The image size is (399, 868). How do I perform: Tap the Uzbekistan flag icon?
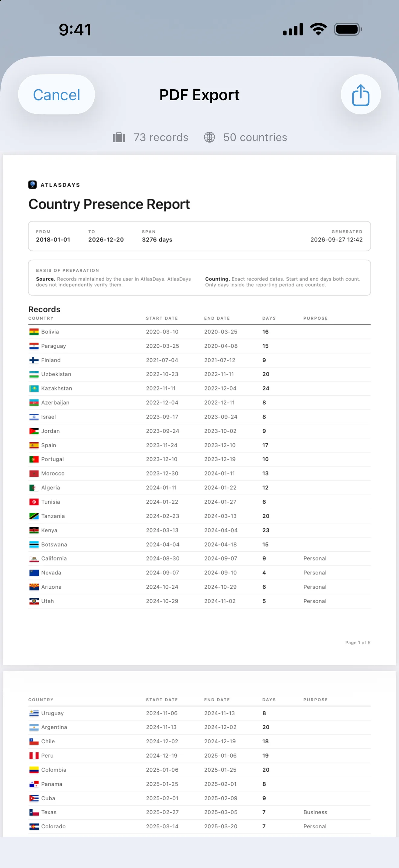[x=34, y=374]
